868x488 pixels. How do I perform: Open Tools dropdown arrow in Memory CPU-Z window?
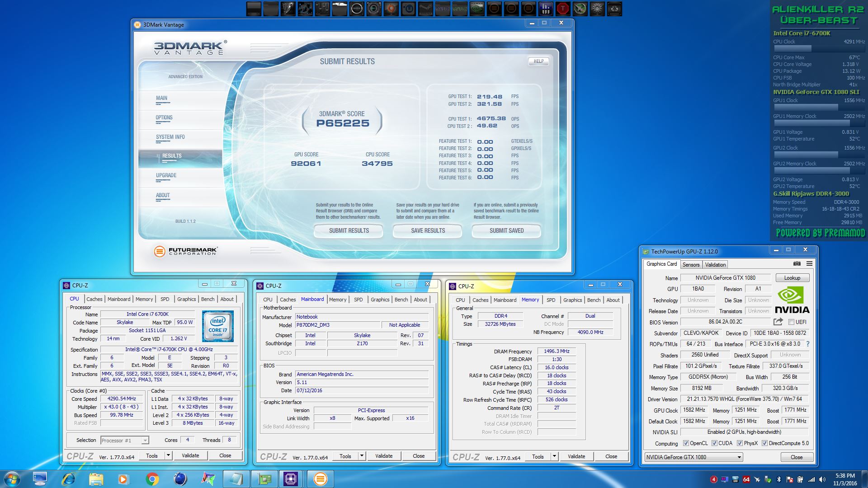coord(554,456)
